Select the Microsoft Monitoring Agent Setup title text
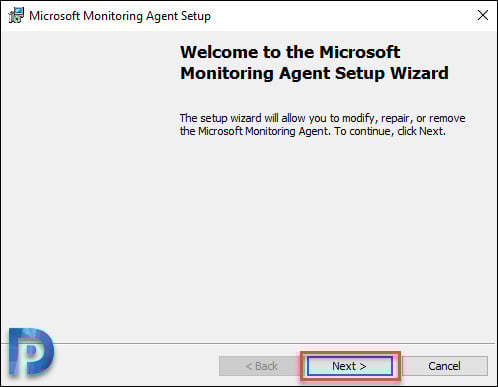The width and height of the screenshot is (498, 387). point(120,16)
